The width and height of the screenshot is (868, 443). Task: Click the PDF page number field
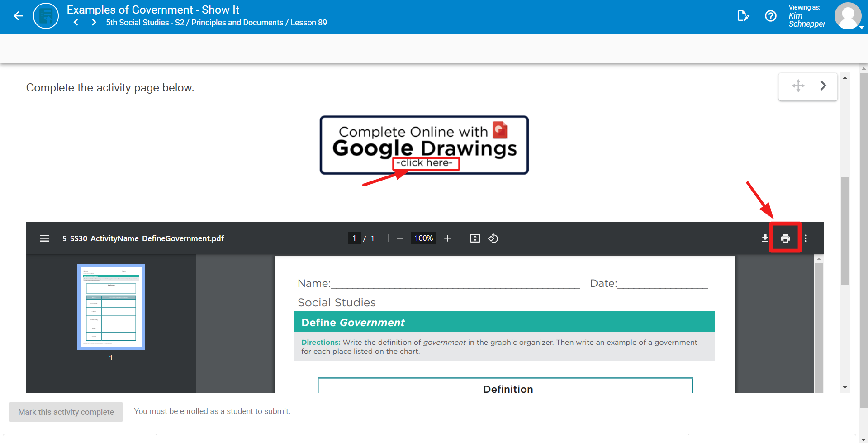[x=354, y=238]
